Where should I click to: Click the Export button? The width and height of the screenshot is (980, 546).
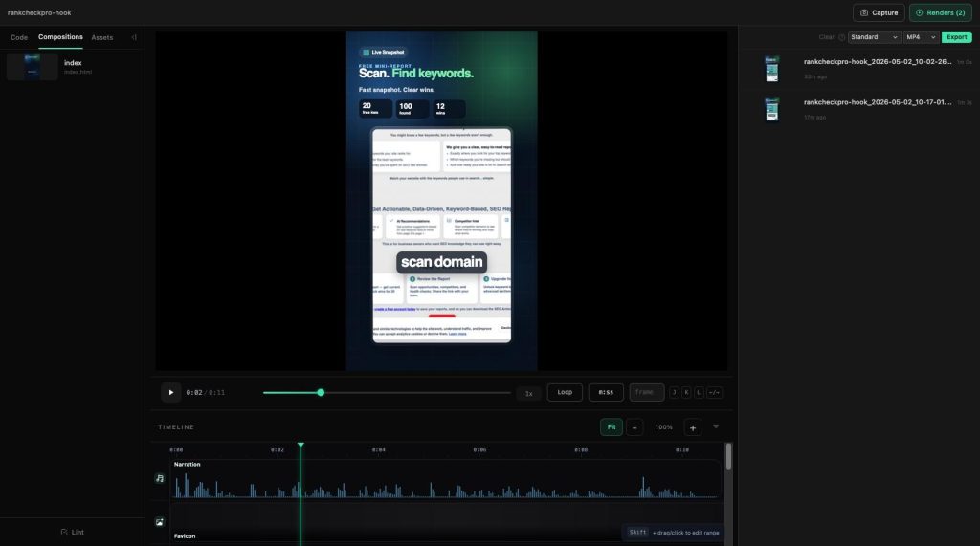pyautogui.click(x=956, y=37)
